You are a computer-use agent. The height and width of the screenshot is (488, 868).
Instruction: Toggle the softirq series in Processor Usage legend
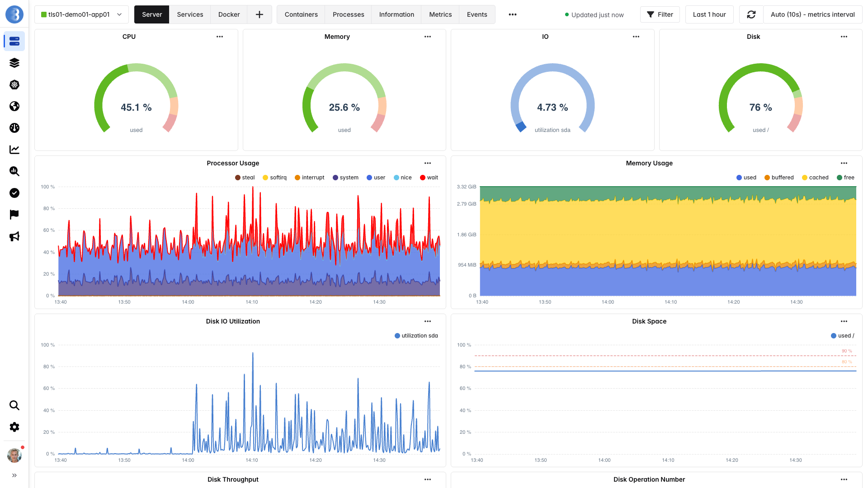[275, 178]
